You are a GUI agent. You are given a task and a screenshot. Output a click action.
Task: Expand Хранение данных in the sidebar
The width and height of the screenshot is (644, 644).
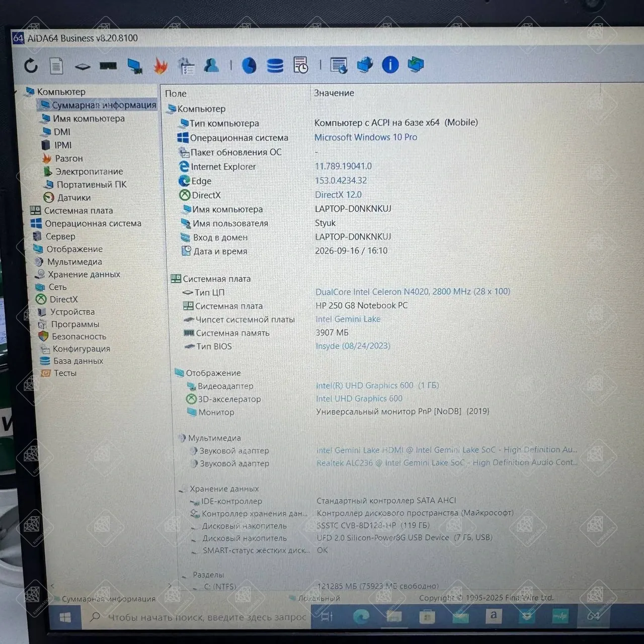[84, 275]
